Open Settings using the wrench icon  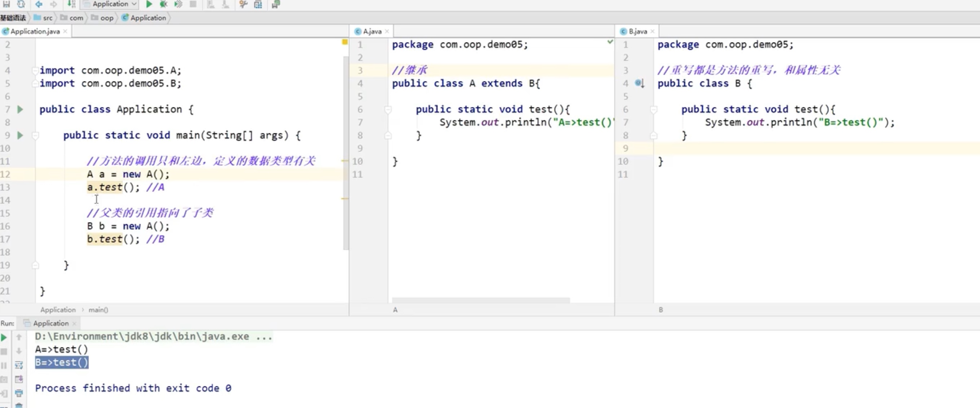point(243,4)
